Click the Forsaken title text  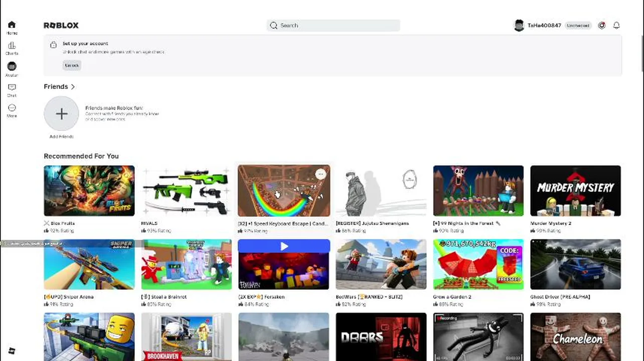261,297
